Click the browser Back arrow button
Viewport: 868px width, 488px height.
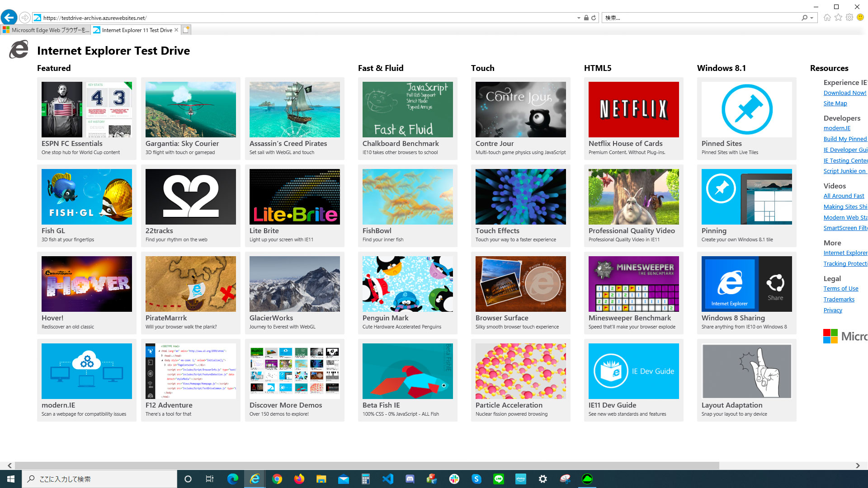9,18
